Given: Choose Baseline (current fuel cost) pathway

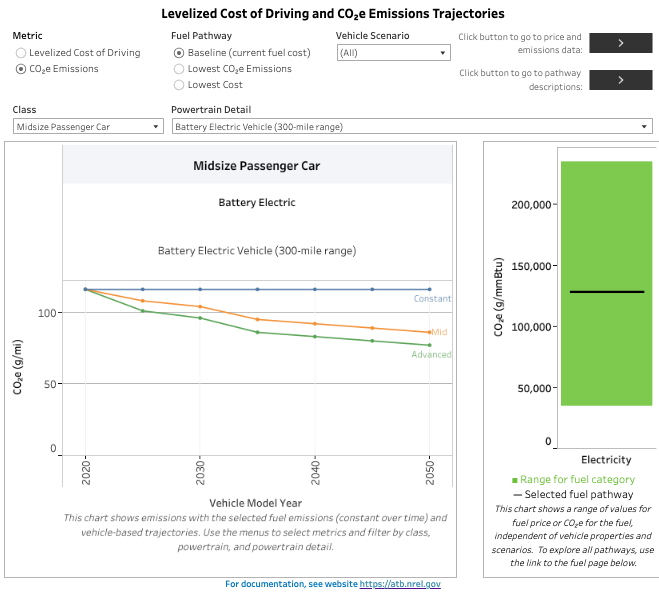Looking at the screenshot, I should click(179, 52).
